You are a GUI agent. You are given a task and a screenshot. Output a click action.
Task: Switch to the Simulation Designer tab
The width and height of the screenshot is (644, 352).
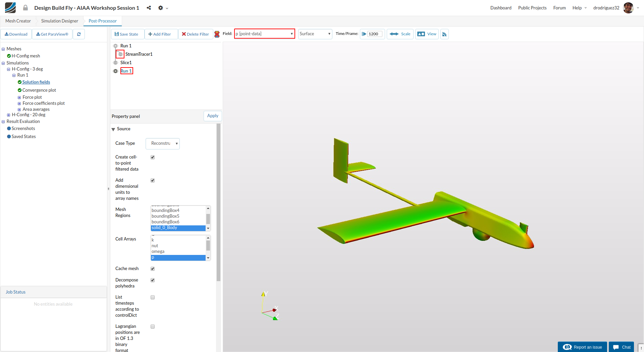(x=60, y=21)
